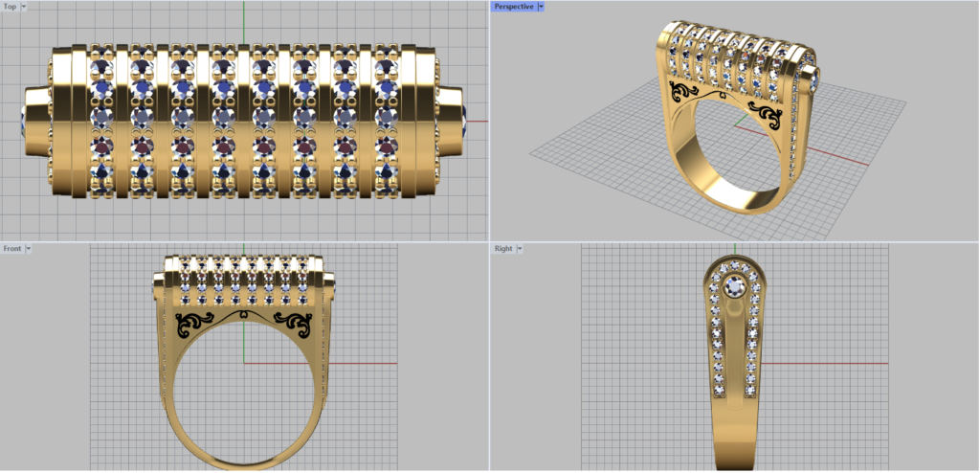Pick the black scroll engraving in Perspective view

click(x=685, y=92)
